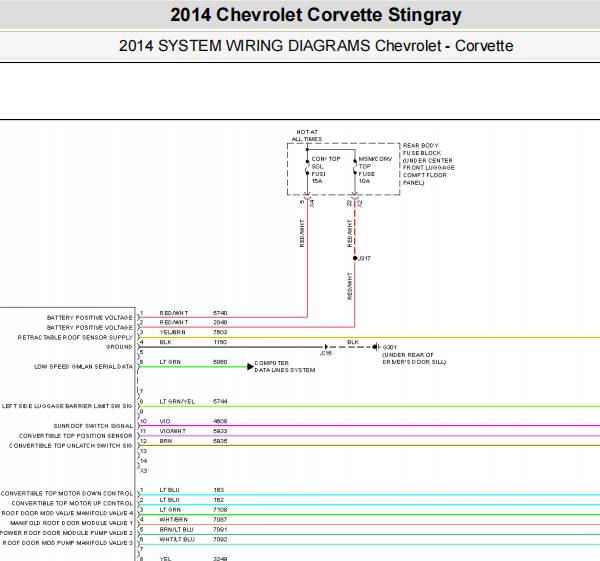Click the Hot At All Times label
The width and height of the screenshot is (600, 561).
pyautogui.click(x=307, y=135)
